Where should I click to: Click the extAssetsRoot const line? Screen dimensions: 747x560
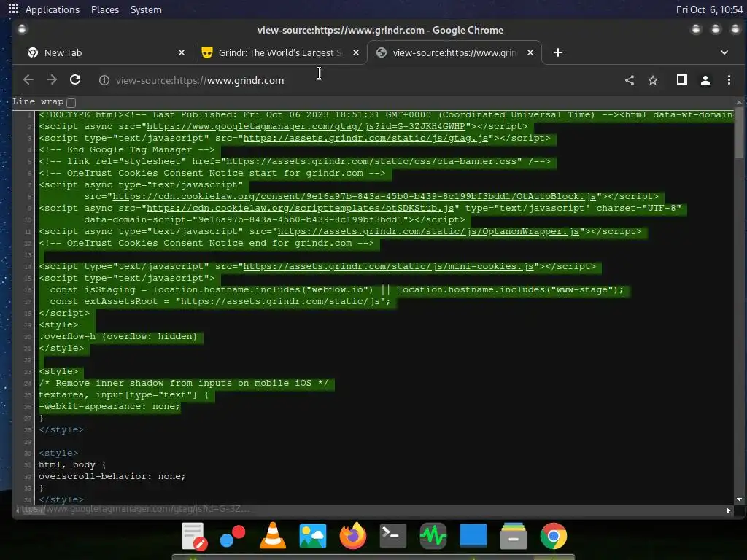pyautogui.click(x=220, y=301)
